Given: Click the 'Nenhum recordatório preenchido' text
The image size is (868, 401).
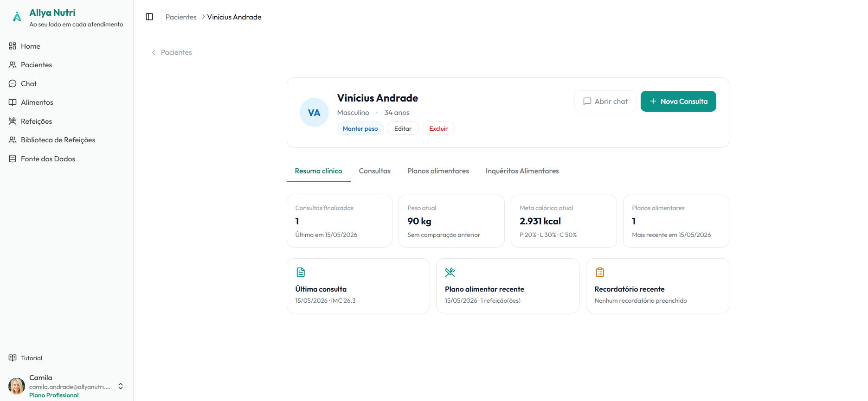Looking at the screenshot, I should point(641,301).
